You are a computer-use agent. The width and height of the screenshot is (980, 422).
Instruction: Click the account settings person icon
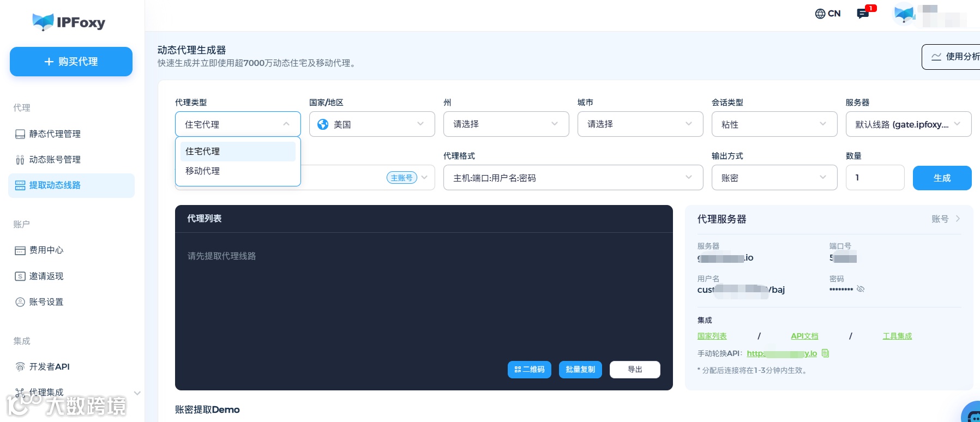[x=20, y=302]
